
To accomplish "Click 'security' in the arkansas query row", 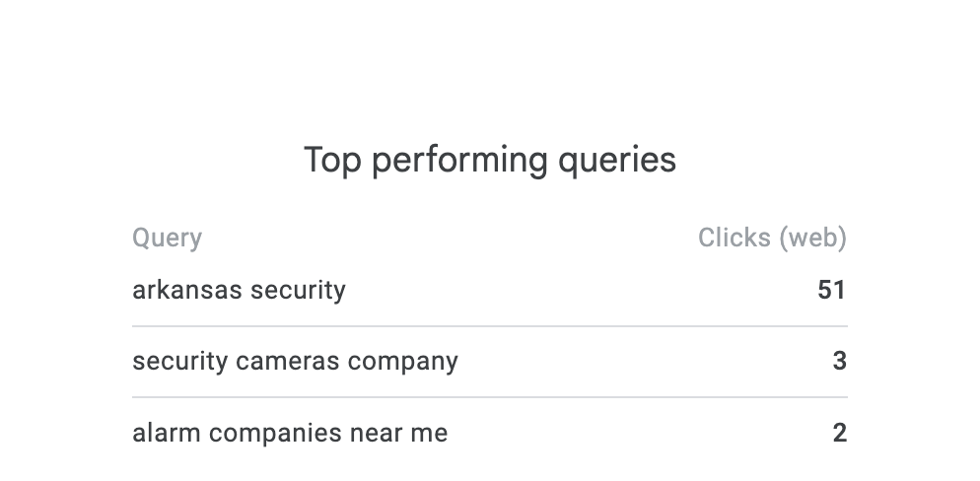I will 297,290.
